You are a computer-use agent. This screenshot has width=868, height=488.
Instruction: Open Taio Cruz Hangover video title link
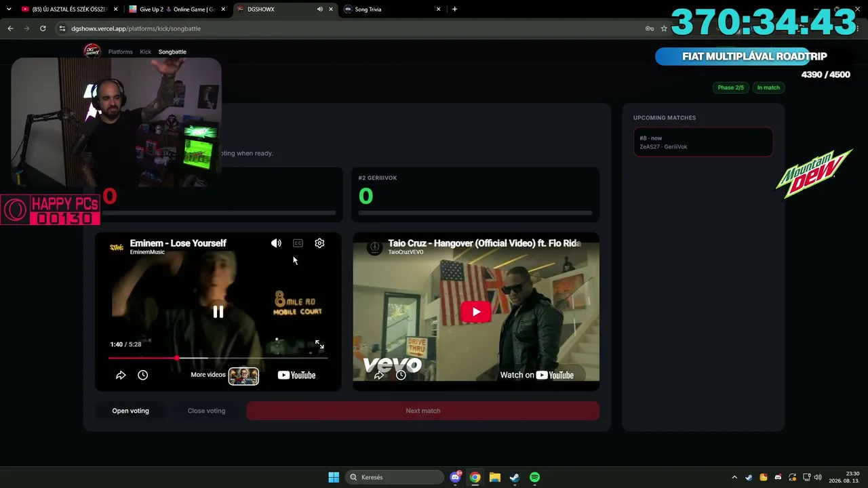[x=484, y=243]
